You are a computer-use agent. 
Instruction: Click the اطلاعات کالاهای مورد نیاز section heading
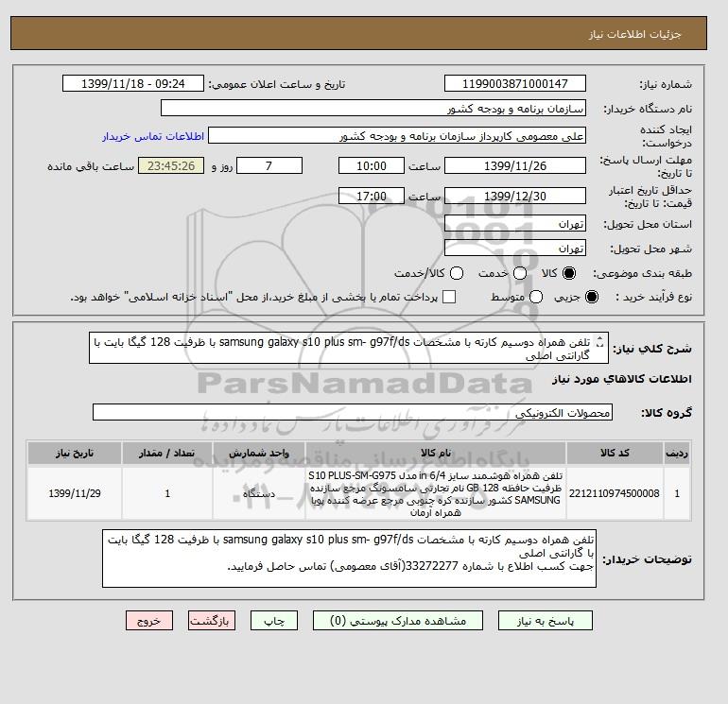(622, 379)
